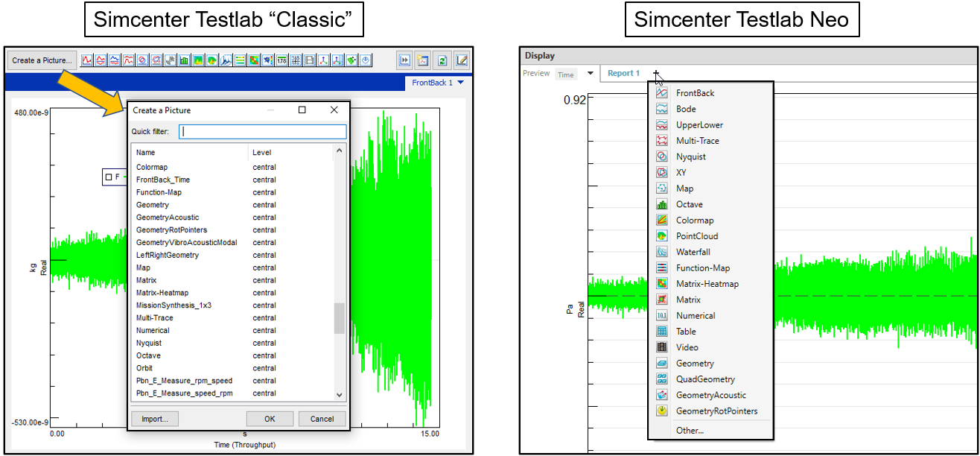Switch to the Report 1 tab
The width and height of the screenshot is (980, 456).
pos(623,73)
